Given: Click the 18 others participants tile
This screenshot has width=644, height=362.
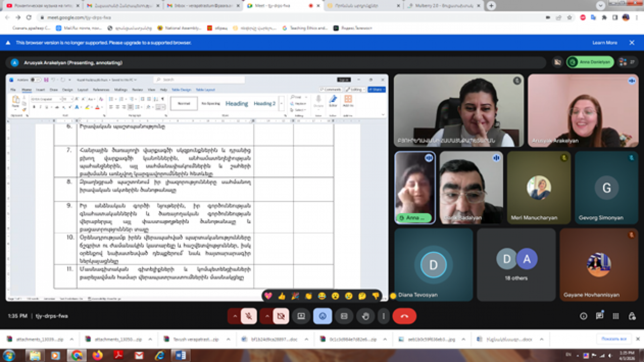Looking at the screenshot, I should [516, 265].
